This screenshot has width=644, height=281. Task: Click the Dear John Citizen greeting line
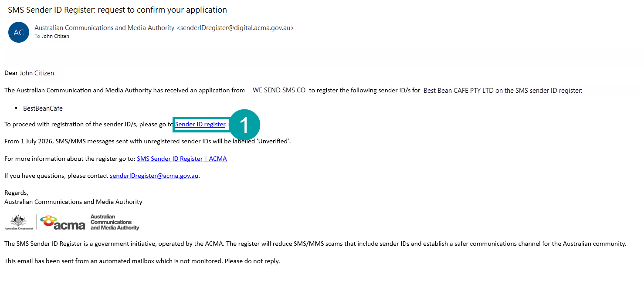29,73
